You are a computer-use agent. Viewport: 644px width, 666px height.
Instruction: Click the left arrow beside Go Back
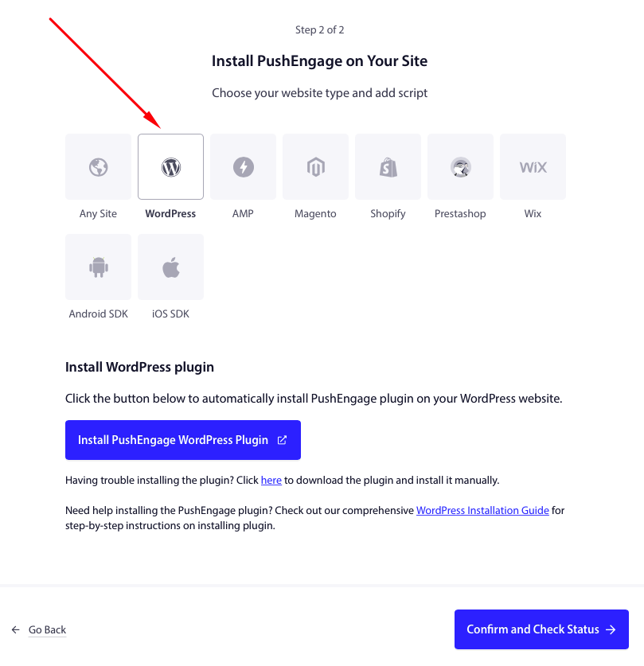[16, 630]
